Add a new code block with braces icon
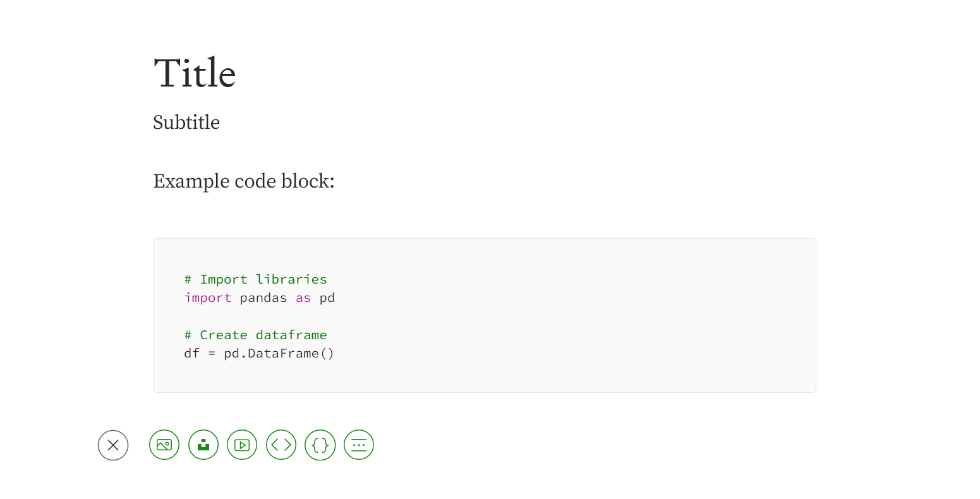This screenshot has width=980, height=499. (320, 445)
